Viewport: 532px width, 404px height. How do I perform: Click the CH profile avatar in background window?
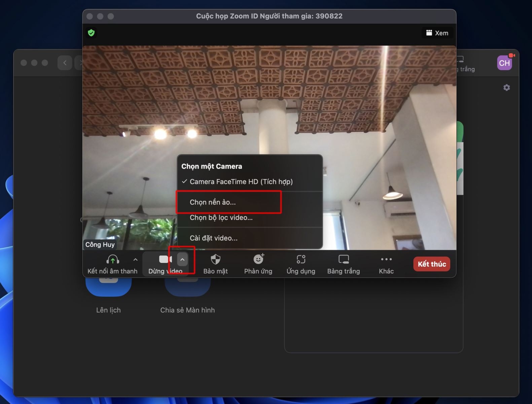(x=504, y=63)
